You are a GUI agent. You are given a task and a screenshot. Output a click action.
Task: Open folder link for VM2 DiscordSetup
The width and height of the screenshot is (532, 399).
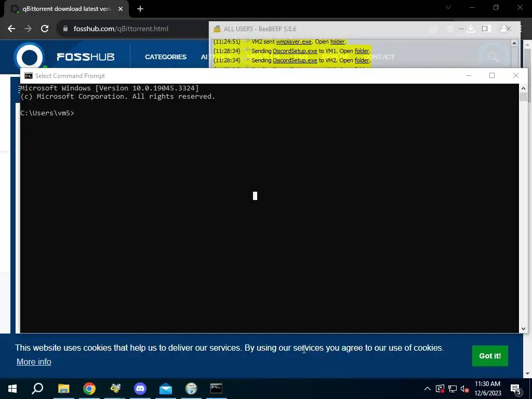coord(362,60)
